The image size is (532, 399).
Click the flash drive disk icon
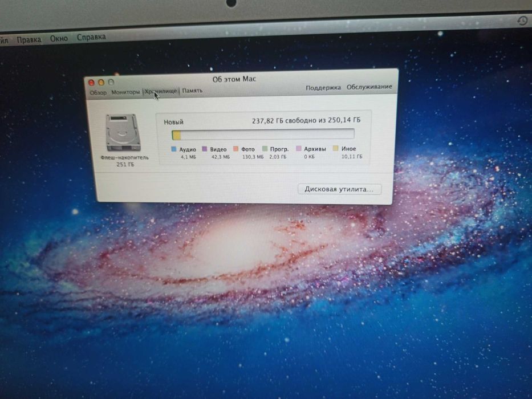123,133
